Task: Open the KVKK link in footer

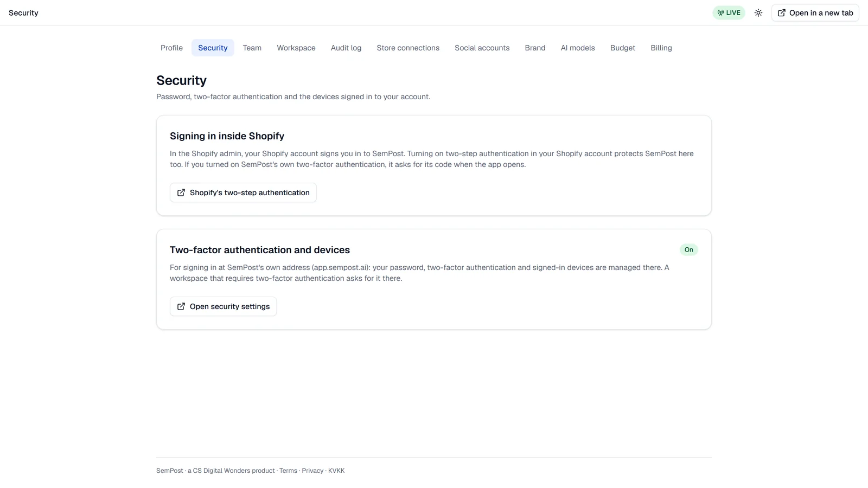Action: coord(336,471)
